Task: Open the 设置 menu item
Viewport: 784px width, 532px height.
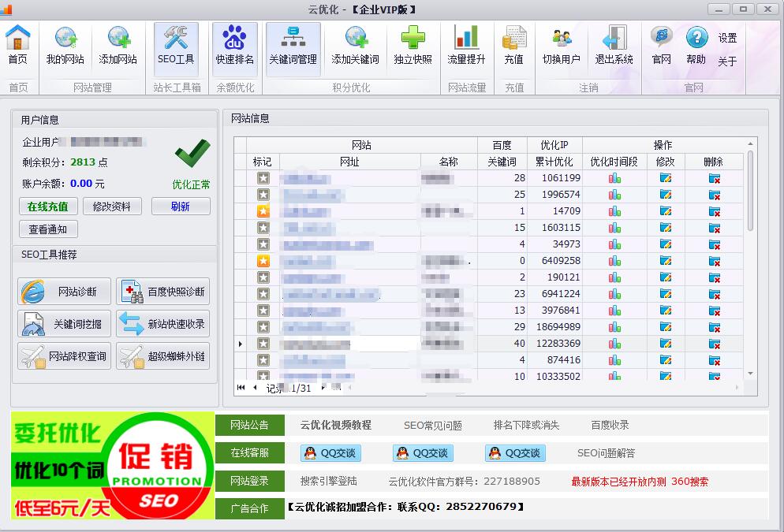Action: [x=727, y=38]
